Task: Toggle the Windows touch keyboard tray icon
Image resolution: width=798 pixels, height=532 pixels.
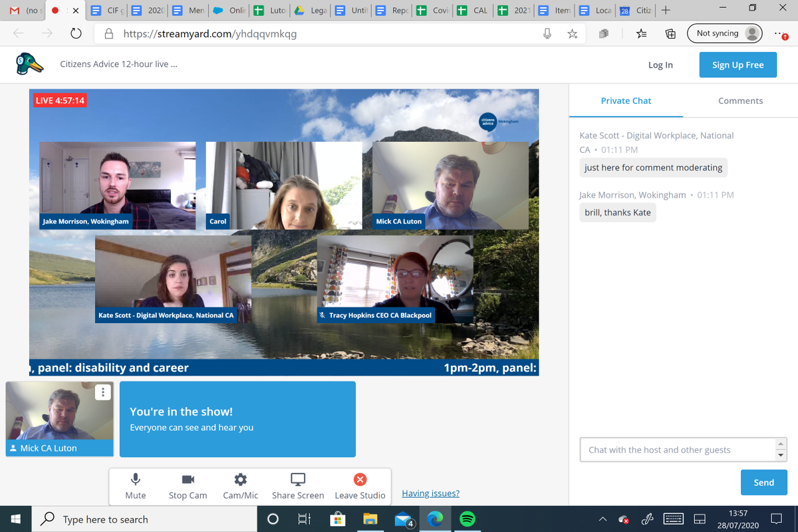Action: point(673,519)
